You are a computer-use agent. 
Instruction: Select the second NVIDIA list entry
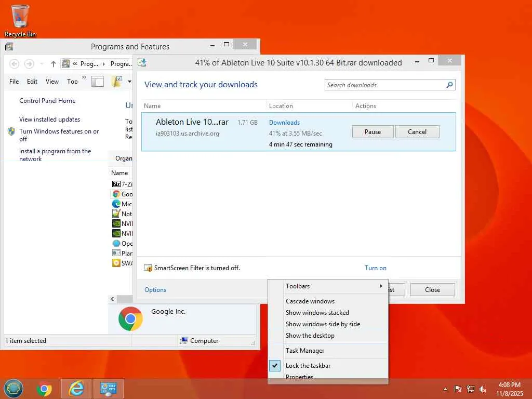pyautogui.click(x=122, y=233)
